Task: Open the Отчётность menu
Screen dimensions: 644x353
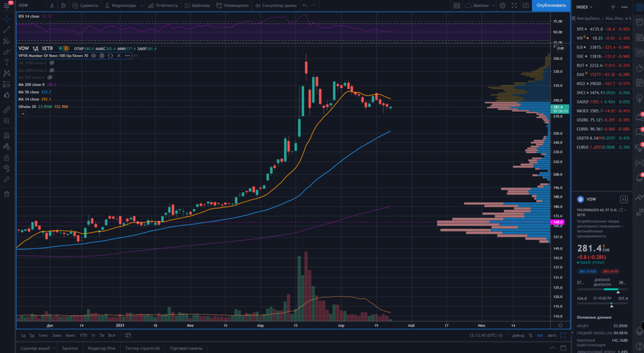Action: pos(163,5)
